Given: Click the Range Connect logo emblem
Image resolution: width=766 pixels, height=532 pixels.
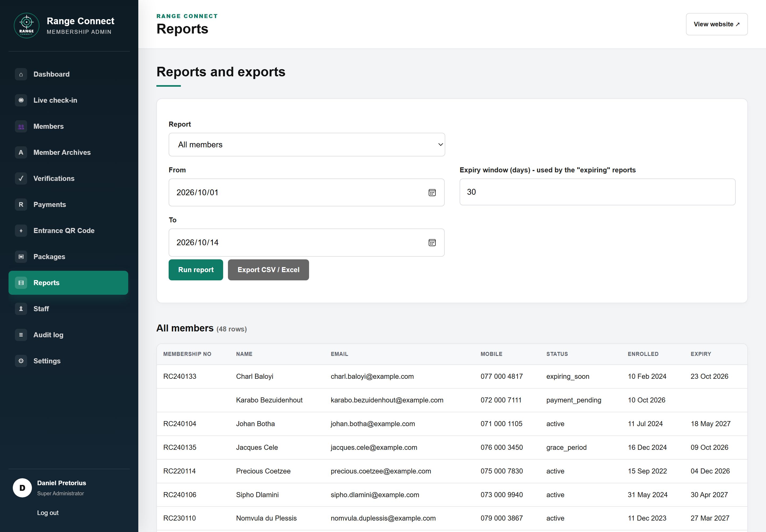Looking at the screenshot, I should (x=26, y=25).
